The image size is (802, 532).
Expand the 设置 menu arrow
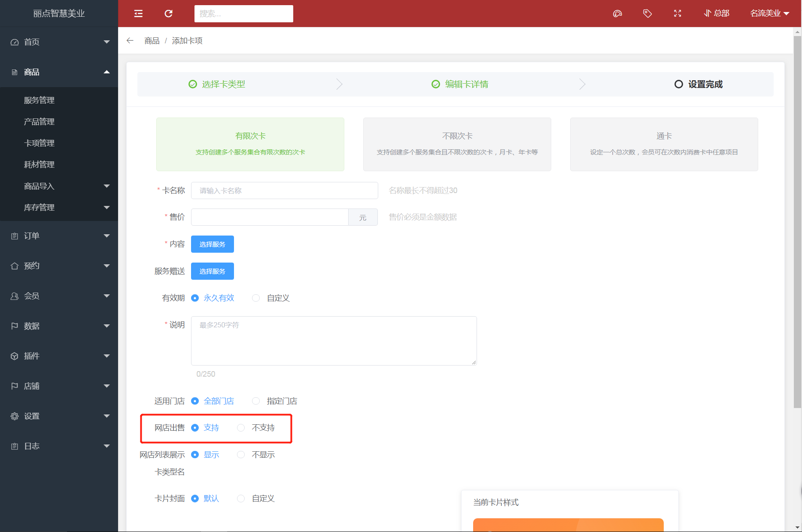tap(107, 416)
